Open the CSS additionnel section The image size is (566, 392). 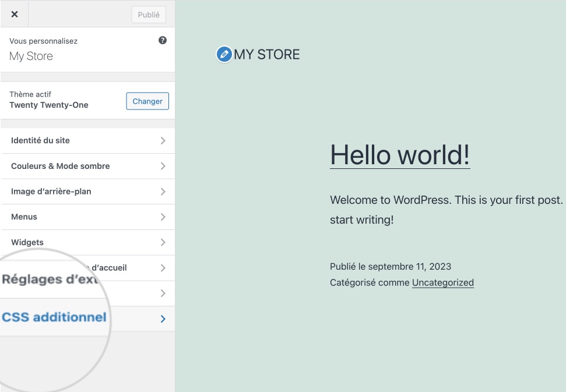(x=87, y=319)
